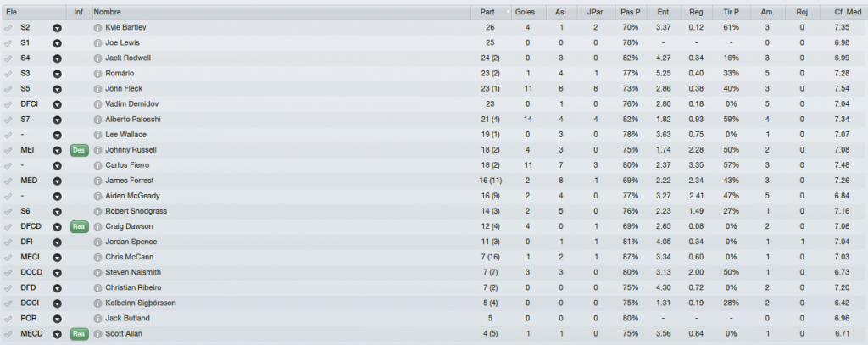Viewport: 868px width, 345px height.
Task: Toggle selection checkmark for Joe Lewis row
Action: tap(8, 43)
